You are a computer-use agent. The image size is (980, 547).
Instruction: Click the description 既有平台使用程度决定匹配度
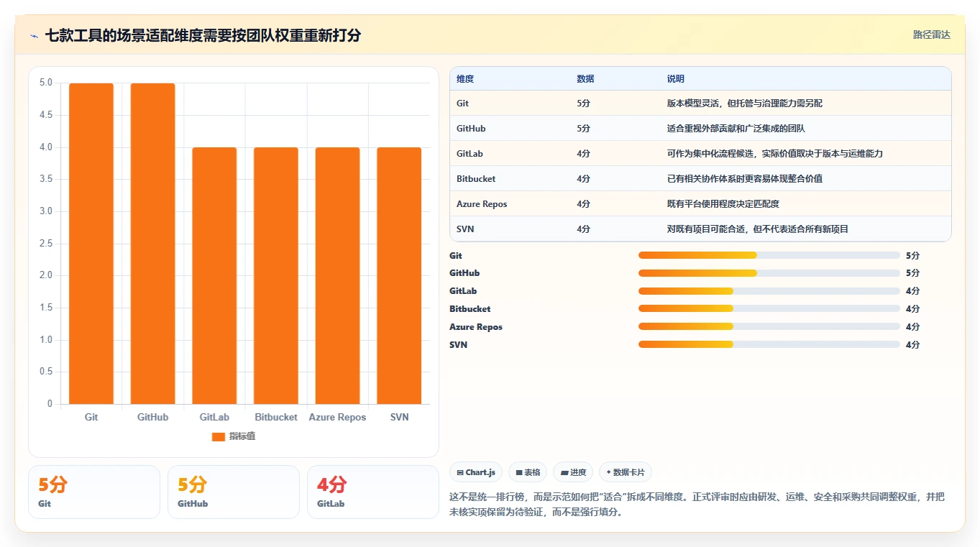tap(723, 204)
